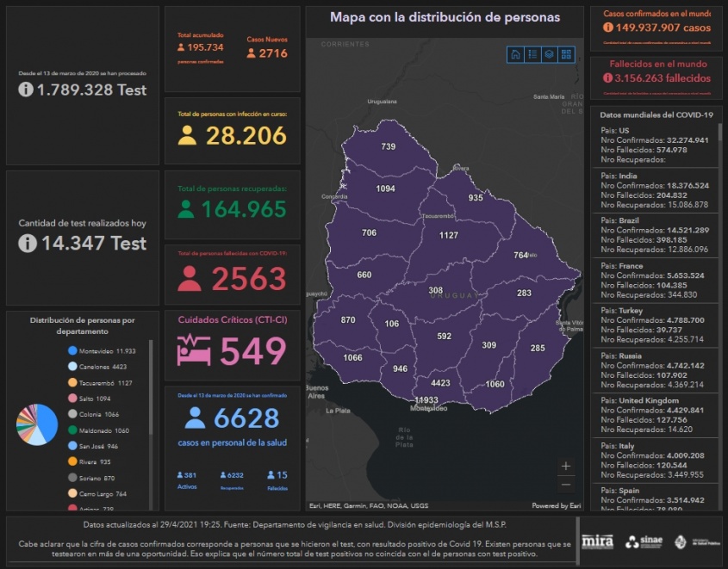
Task: Open the map layers icon
Action: pyautogui.click(x=549, y=54)
